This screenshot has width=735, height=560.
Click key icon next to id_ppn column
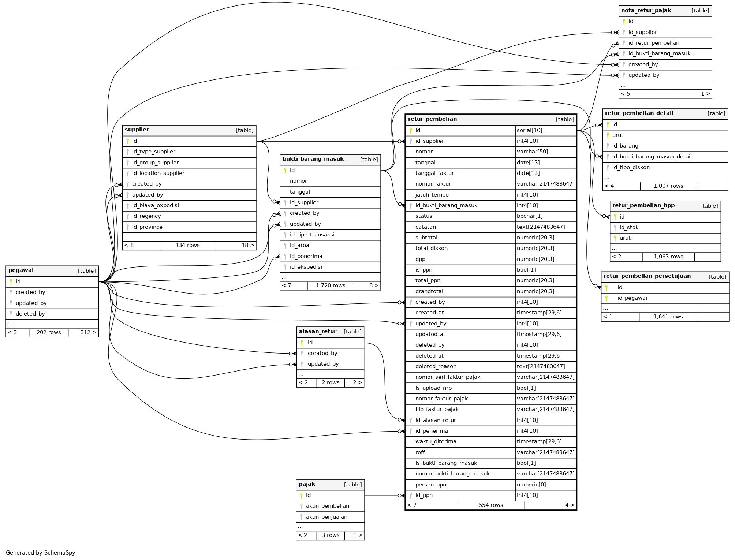click(x=411, y=495)
